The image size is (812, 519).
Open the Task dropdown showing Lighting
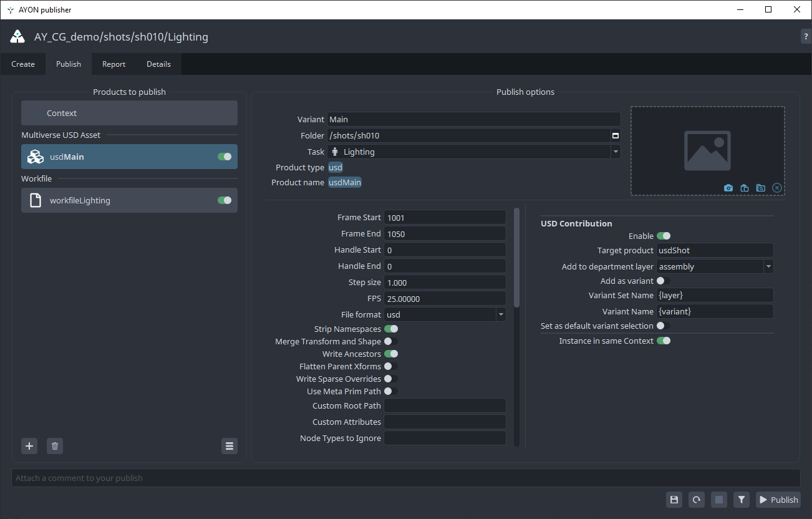tap(474, 152)
